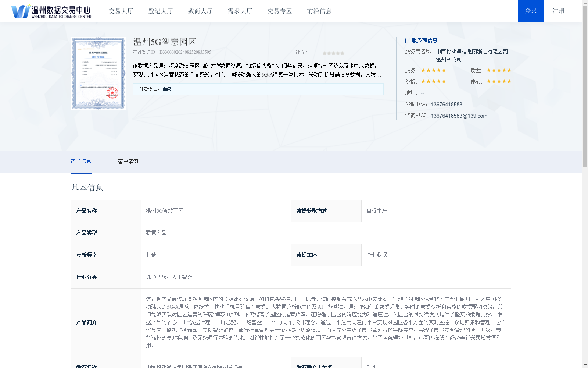
Task: Open the 登记大厅 menu
Action: 161,11
